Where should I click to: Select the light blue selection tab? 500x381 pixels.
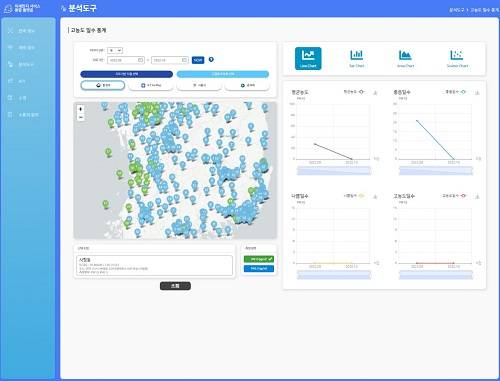point(223,74)
